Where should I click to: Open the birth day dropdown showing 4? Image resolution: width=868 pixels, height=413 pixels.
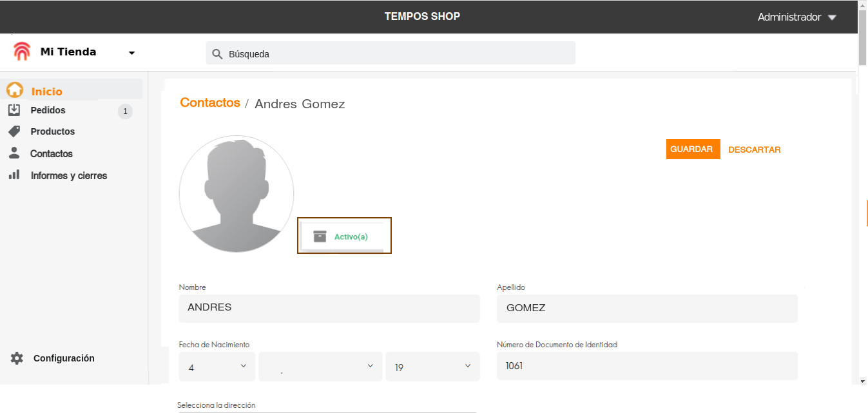point(217,367)
